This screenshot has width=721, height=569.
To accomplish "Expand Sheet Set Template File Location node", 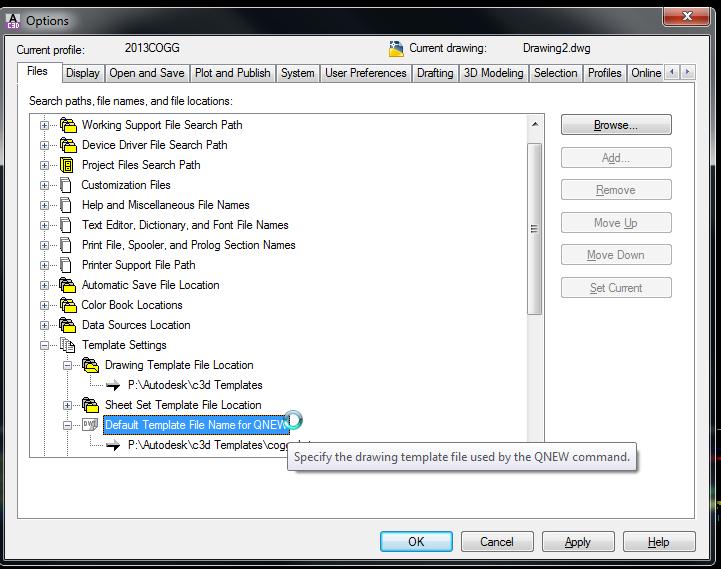I will pos(67,405).
